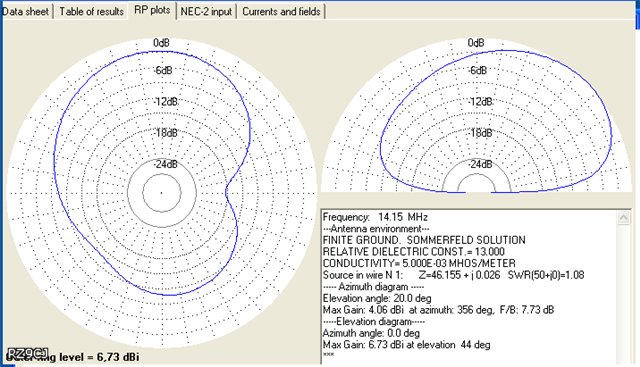
Task: Switch to the Data sheet tab
Action: click(x=26, y=11)
